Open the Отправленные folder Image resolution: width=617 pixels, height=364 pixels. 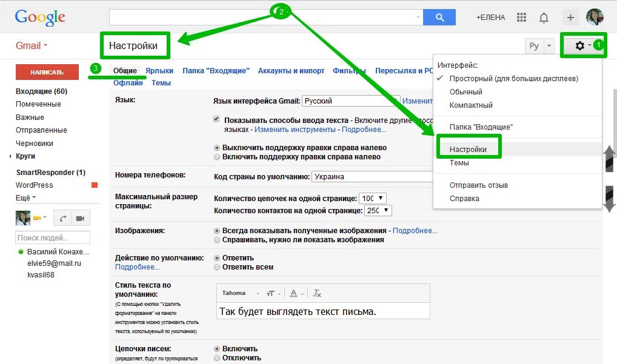(41, 130)
